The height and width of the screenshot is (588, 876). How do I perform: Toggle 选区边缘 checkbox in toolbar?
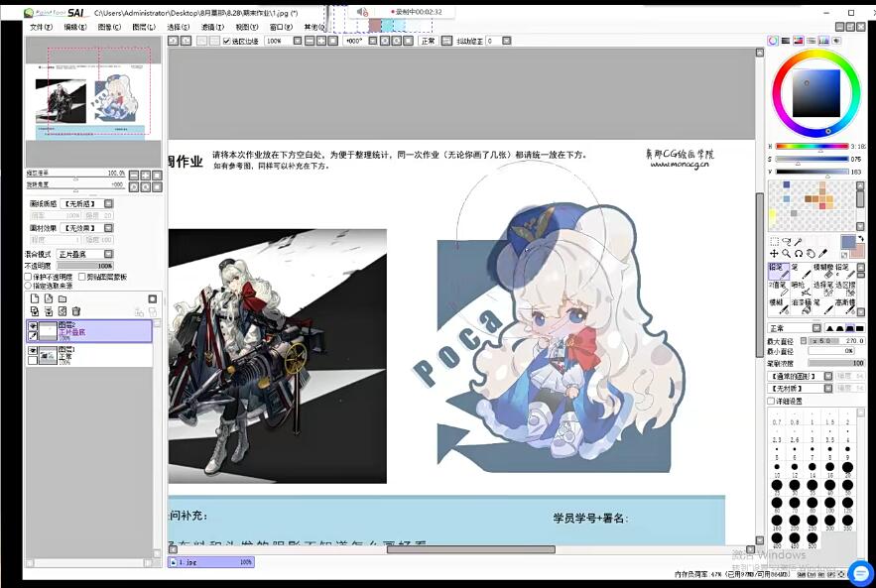[227, 41]
